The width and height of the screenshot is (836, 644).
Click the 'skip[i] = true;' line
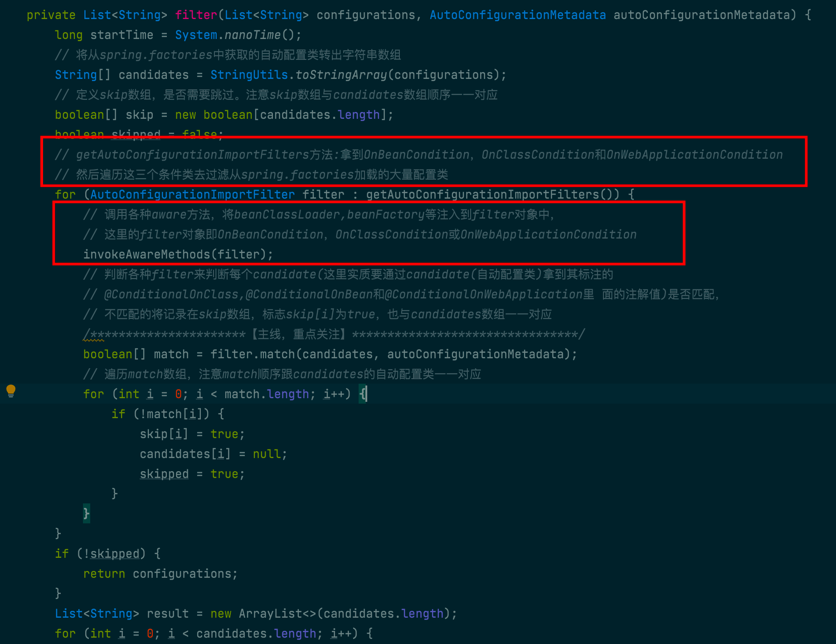coord(192,434)
